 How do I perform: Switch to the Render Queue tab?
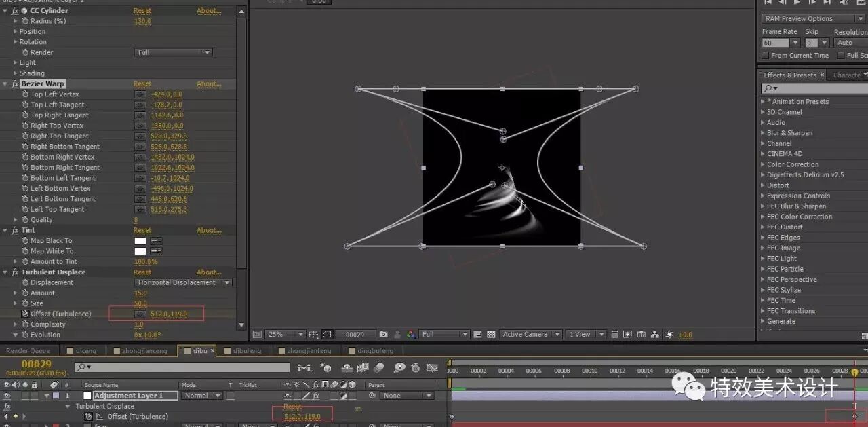[28, 351]
